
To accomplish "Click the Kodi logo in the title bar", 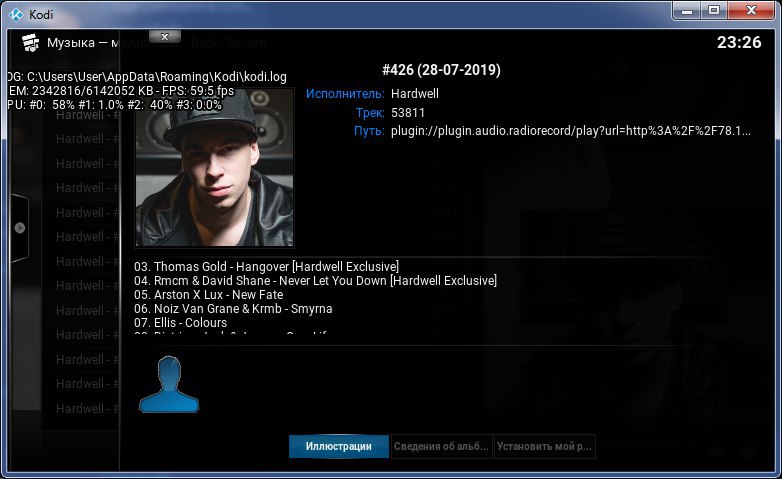I will point(15,14).
